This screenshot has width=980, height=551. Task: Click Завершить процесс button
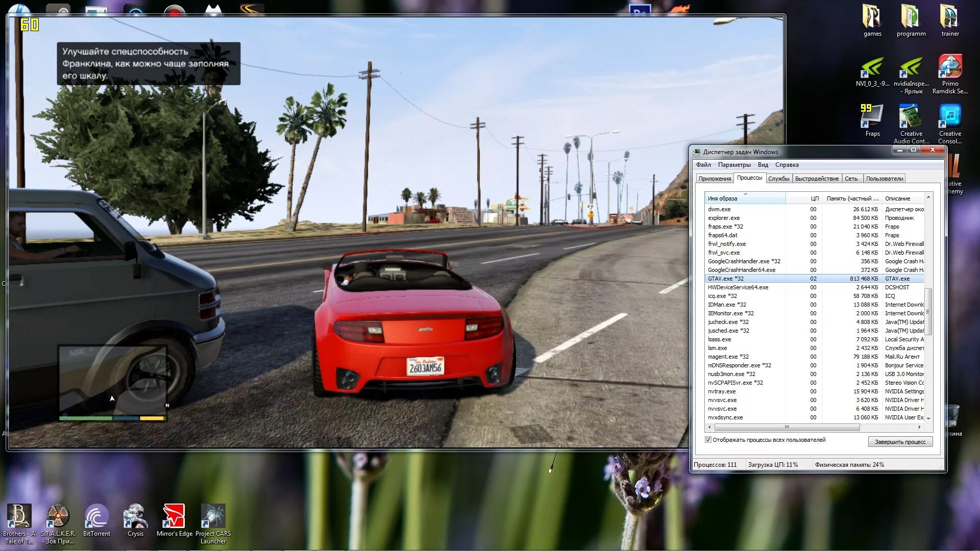point(900,442)
